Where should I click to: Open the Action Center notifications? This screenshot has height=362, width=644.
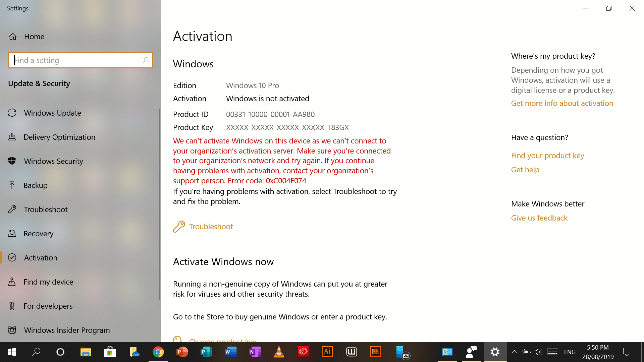627,352
